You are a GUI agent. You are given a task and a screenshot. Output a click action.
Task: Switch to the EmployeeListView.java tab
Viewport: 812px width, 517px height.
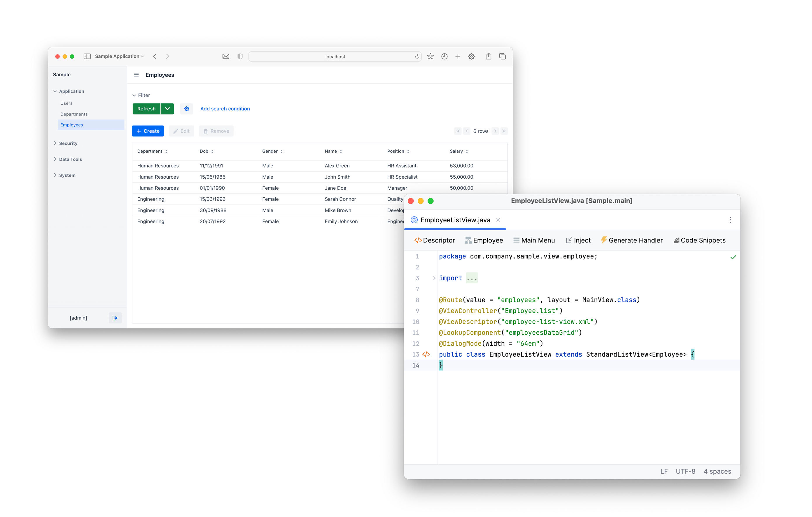pos(455,220)
